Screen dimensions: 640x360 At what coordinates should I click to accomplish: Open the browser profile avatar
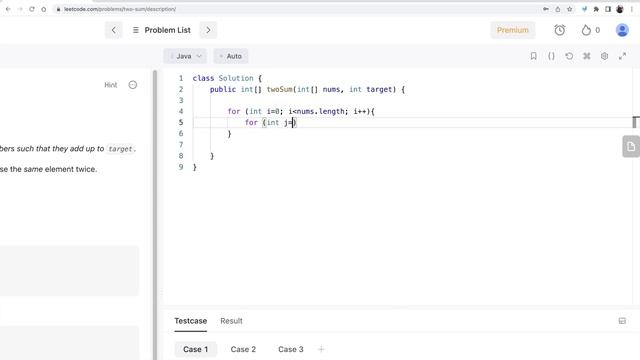click(x=620, y=9)
